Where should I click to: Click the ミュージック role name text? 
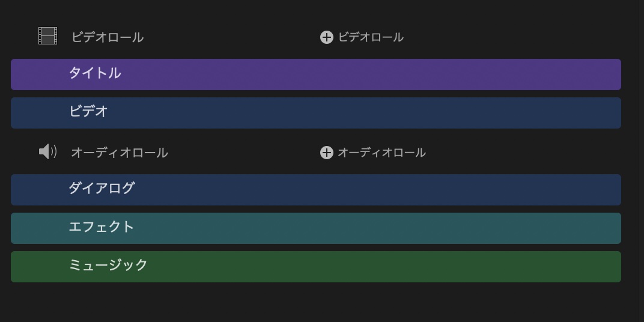[108, 266]
